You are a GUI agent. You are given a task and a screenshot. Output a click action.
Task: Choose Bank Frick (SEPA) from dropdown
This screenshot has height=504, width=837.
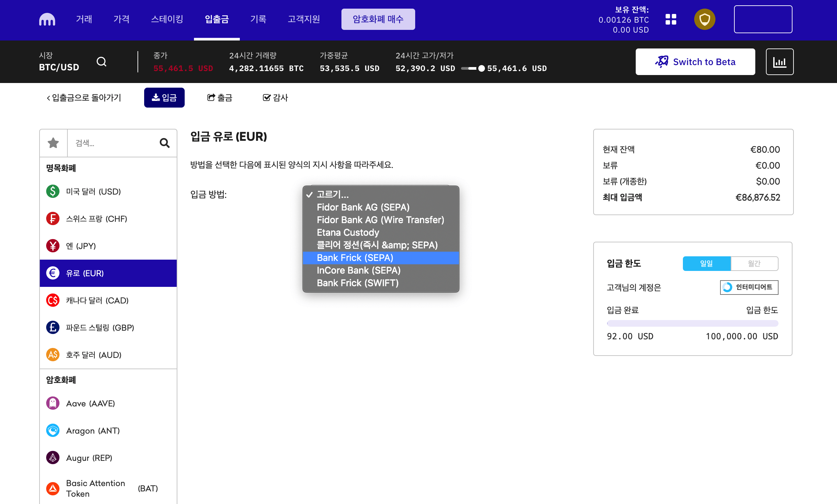pos(355,258)
